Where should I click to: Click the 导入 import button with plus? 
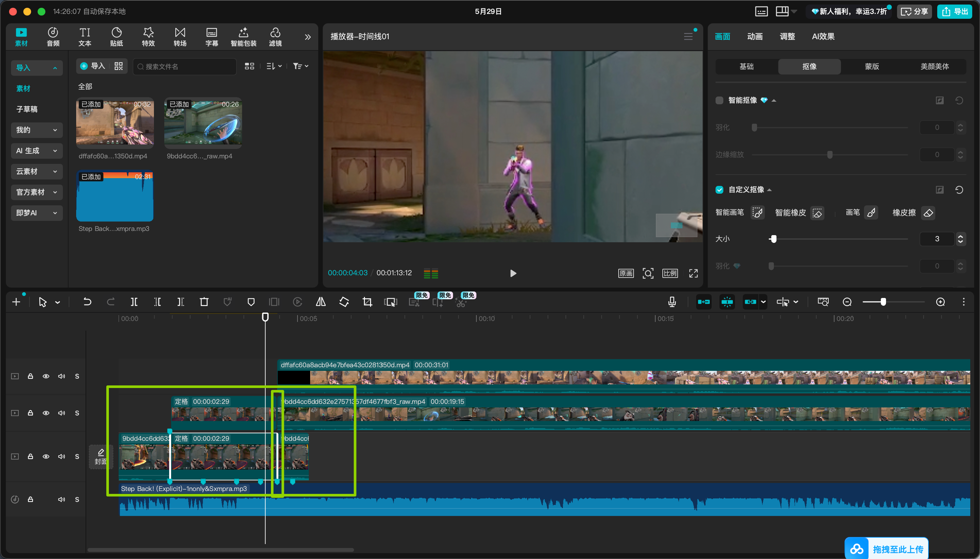pos(93,66)
